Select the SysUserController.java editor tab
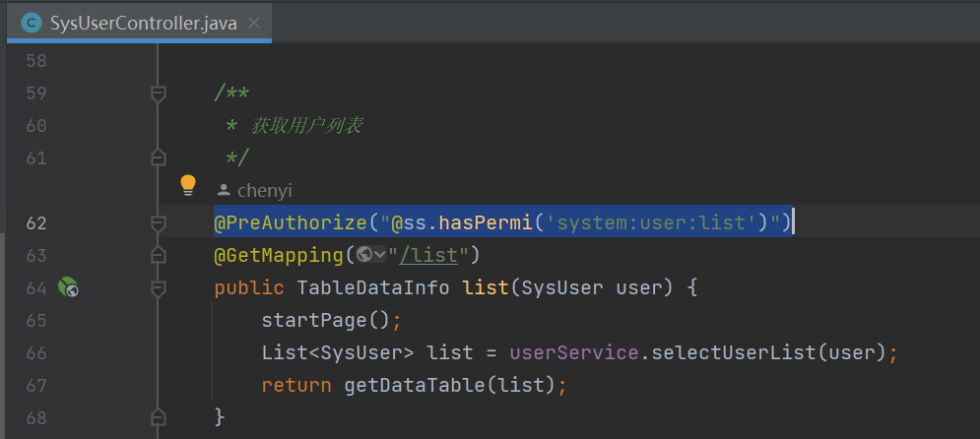980x439 pixels. pyautogui.click(x=143, y=23)
